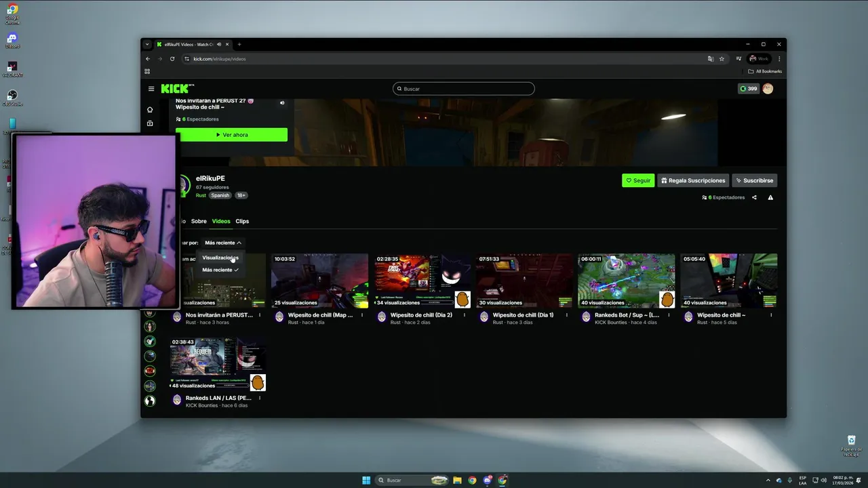Open options for Wipesito de chill ~ video
868x488 pixels.
[x=772, y=315]
